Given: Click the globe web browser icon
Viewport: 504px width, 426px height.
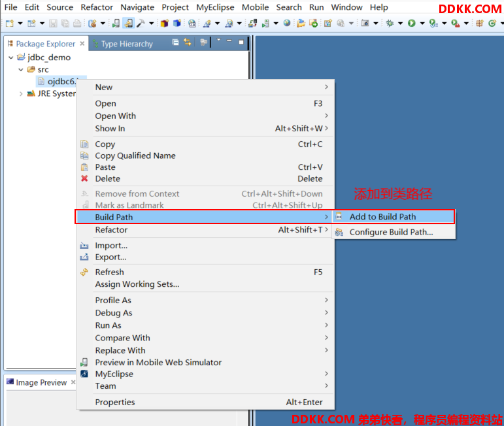Looking at the screenshot, I should point(287,23).
